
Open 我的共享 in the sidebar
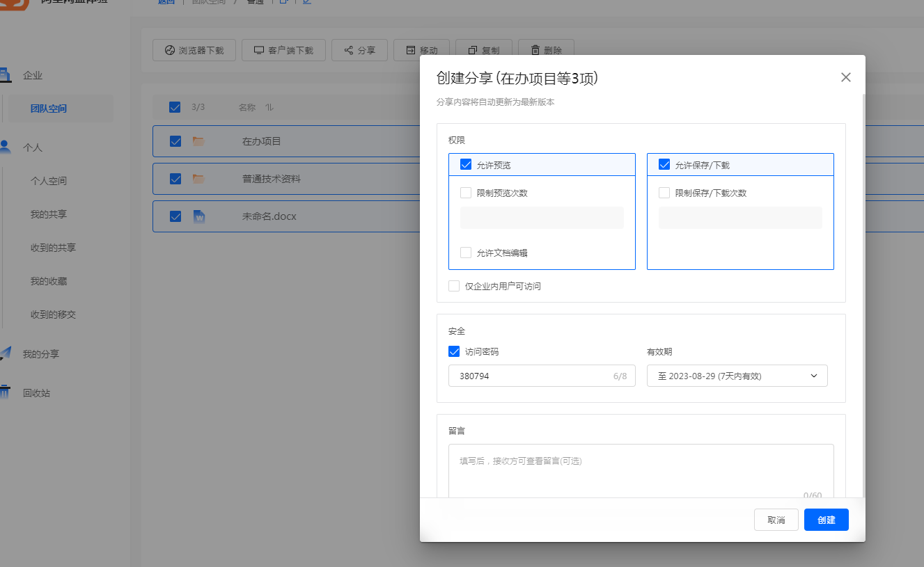(49, 214)
